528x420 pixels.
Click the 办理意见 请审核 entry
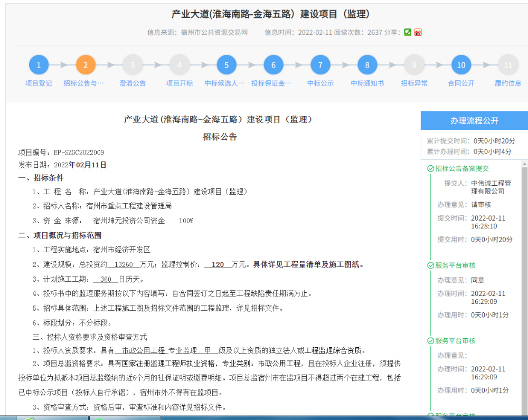464,205
